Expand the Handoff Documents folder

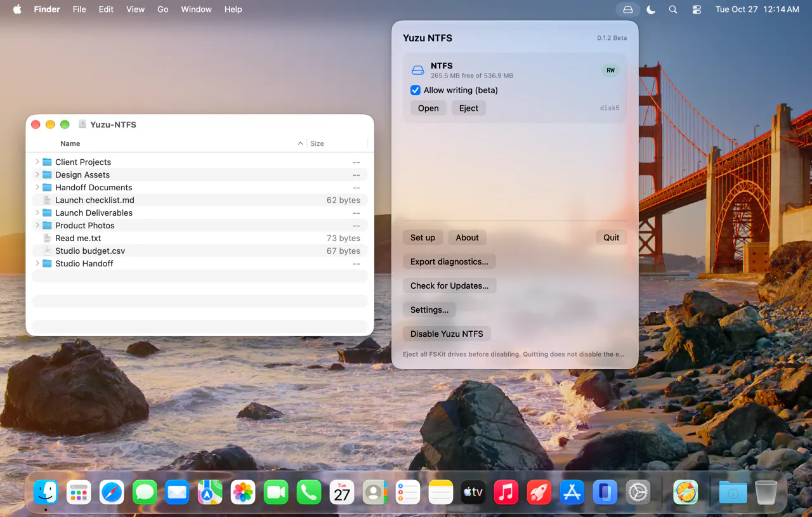coord(37,187)
